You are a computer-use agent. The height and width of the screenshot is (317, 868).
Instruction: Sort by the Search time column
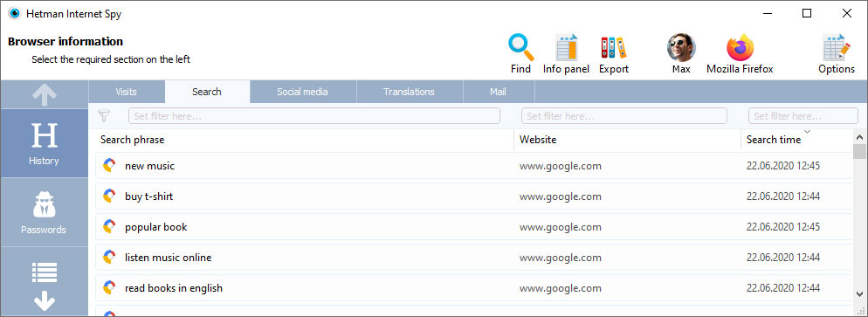(x=774, y=140)
